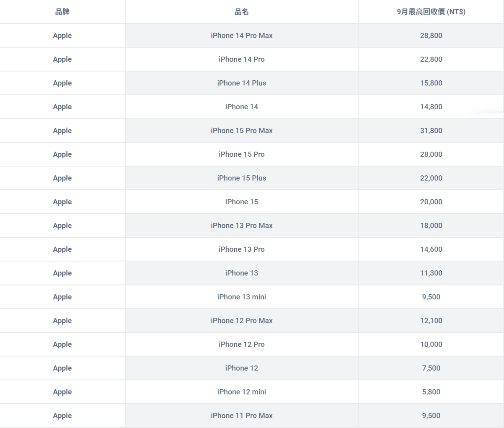Click the 7,500 price cell

point(431,368)
